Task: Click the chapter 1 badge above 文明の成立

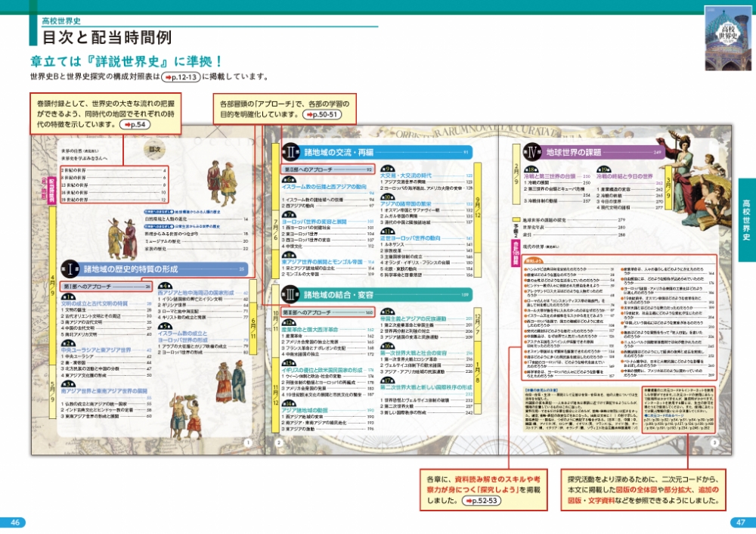Action: (68, 297)
